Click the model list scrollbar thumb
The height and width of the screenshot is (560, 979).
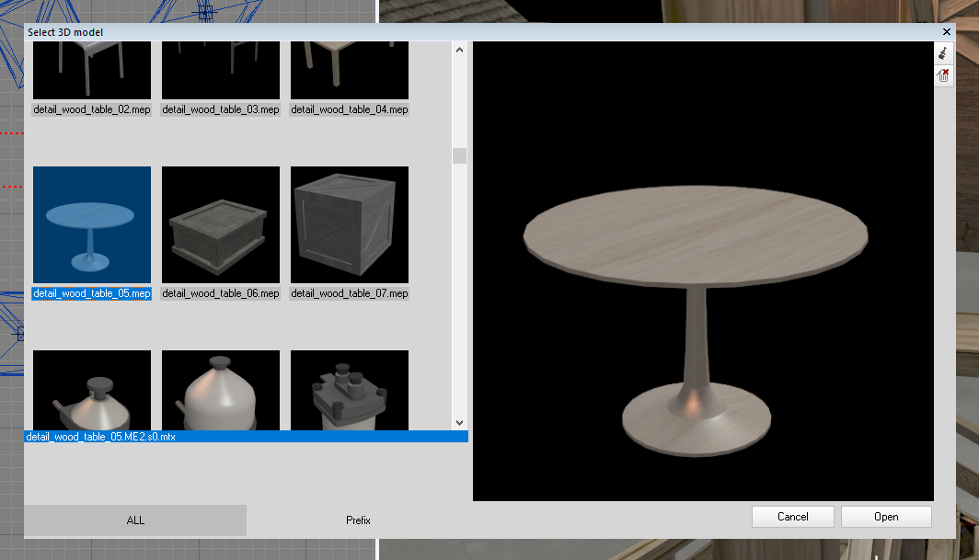(x=459, y=155)
